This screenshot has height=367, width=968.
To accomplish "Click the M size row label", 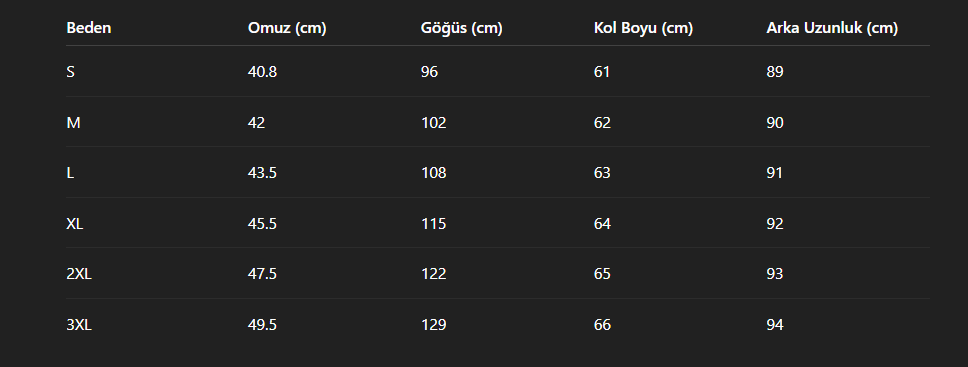I will [73, 123].
